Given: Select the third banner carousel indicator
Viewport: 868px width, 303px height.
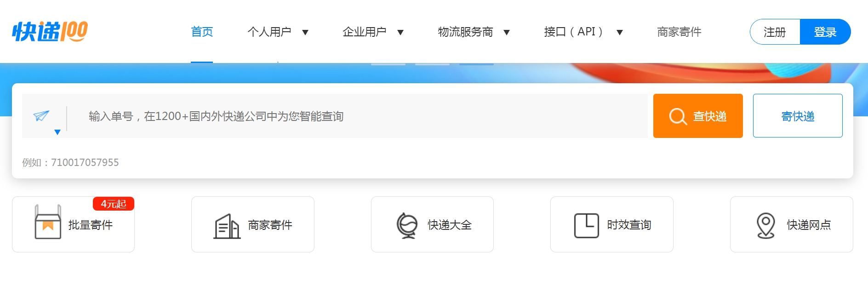Looking at the screenshot, I should click(476, 64).
